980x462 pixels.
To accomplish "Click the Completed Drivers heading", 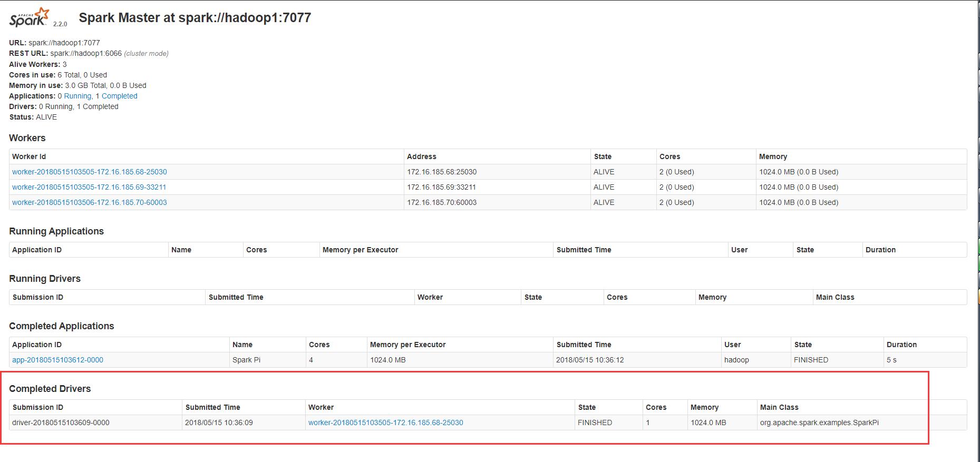I will [x=50, y=389].
